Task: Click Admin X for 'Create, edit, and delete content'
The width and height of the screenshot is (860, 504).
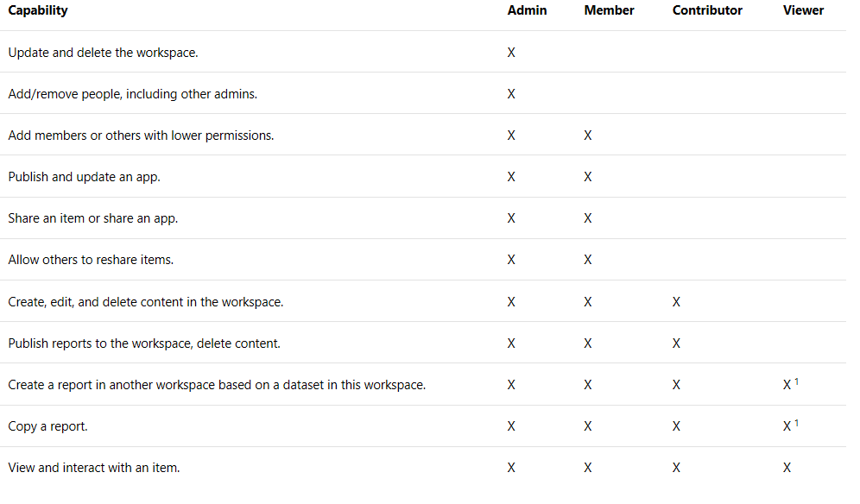Action: 511,302
